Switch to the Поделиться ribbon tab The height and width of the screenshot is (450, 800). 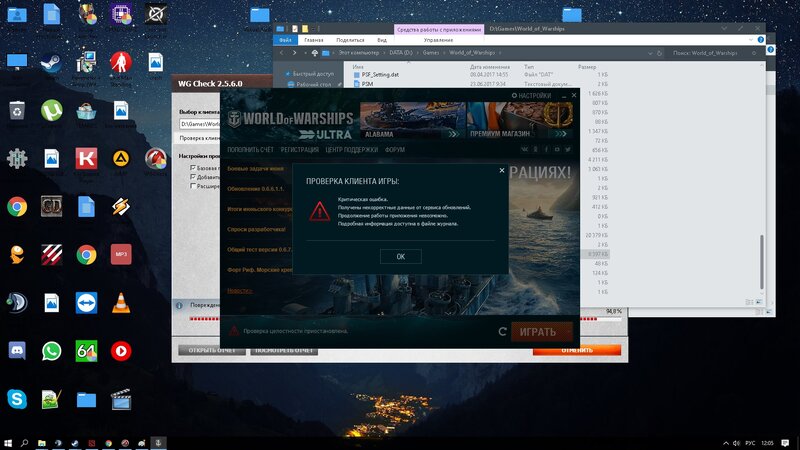(350, 40)
